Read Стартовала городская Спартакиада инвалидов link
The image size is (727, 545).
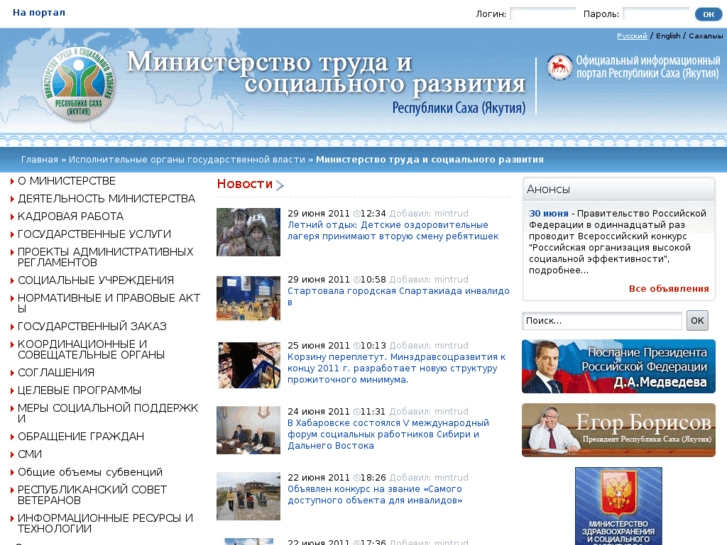(398, 296)
